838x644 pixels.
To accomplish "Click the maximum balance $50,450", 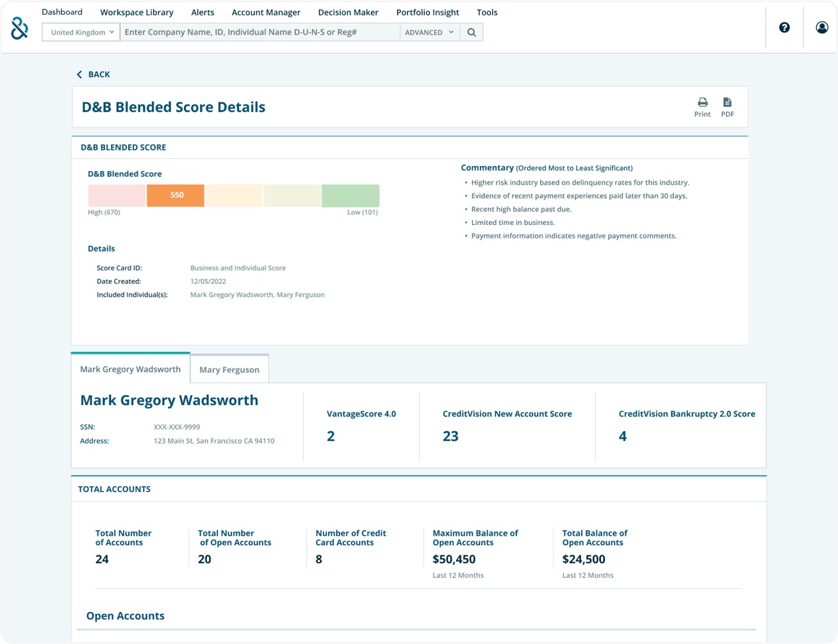I will tap(454, 559).
